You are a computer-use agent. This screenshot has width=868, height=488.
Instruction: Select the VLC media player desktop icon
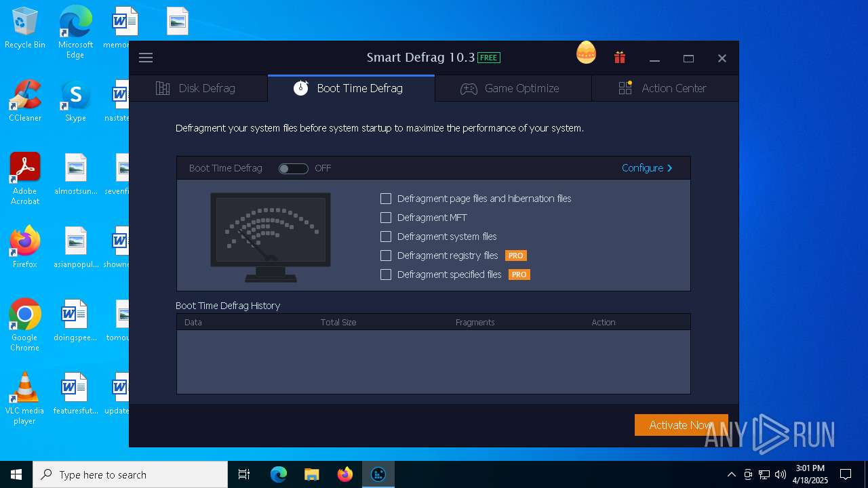coord(25,398)
